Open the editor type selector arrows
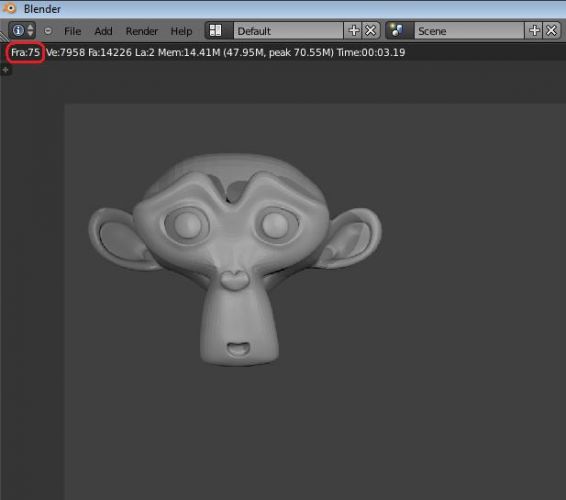Viewport: 566px width, 500px height. click(x=31, y=30)
